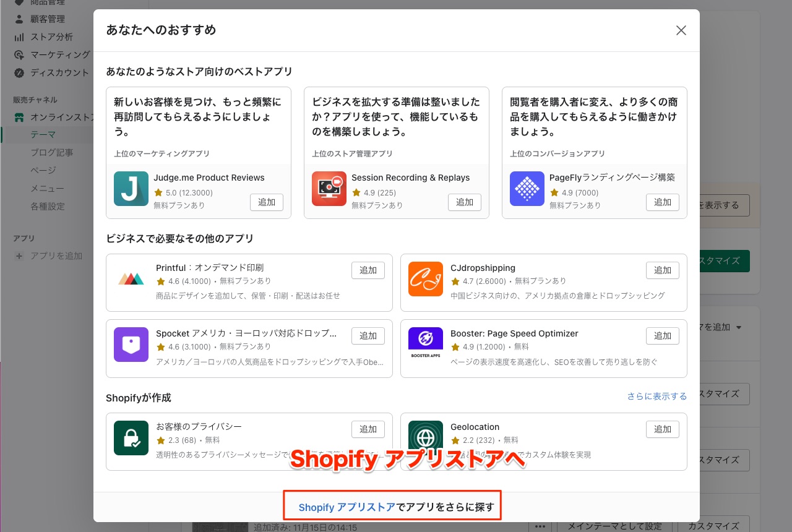Click メインテーマとして設定 in the background page
Image resolution: width=792 pixels, height=532 pixels.
pyautogui.click(x=615, y=526)
